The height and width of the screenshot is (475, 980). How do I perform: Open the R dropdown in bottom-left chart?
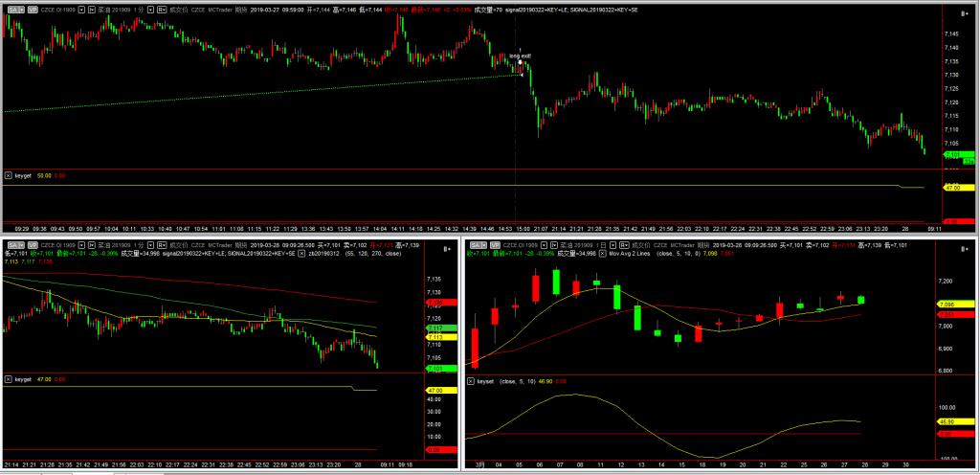pos(162,245)
